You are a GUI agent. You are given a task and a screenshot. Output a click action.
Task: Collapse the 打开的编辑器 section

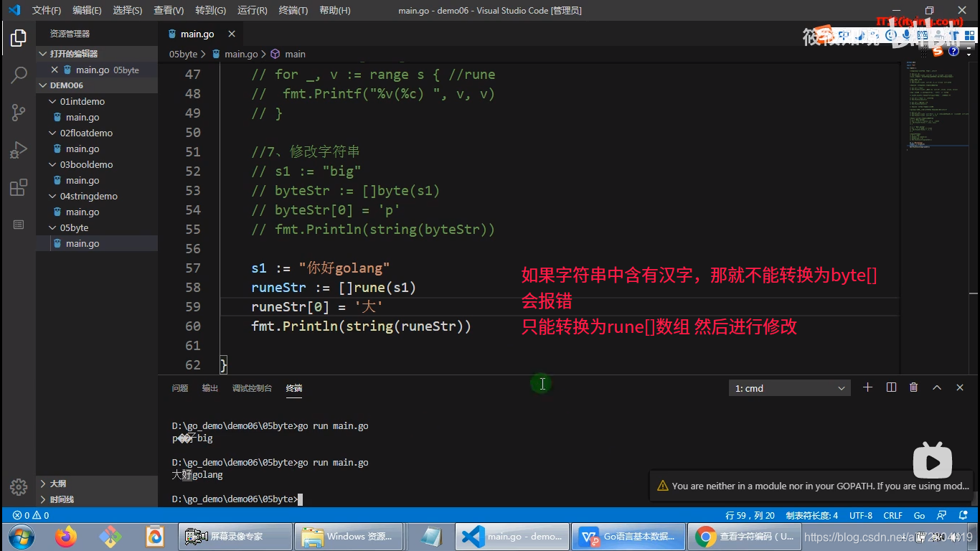coord(97,54)
